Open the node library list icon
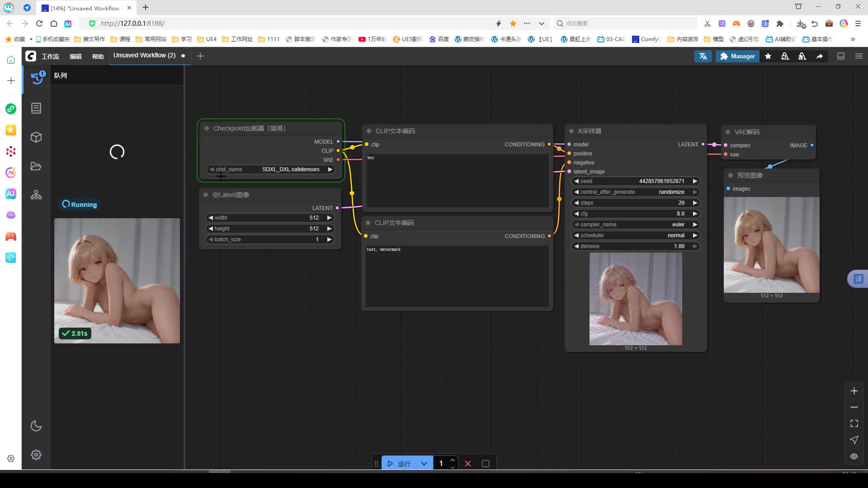This screenshot has height=488, width=868. tap(36, 108)
